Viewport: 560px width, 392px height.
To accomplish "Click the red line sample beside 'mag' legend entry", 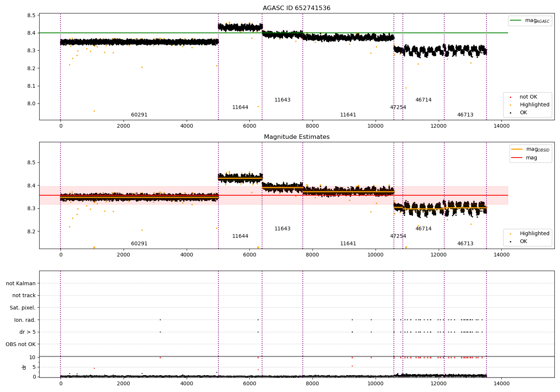I will 517,158.
